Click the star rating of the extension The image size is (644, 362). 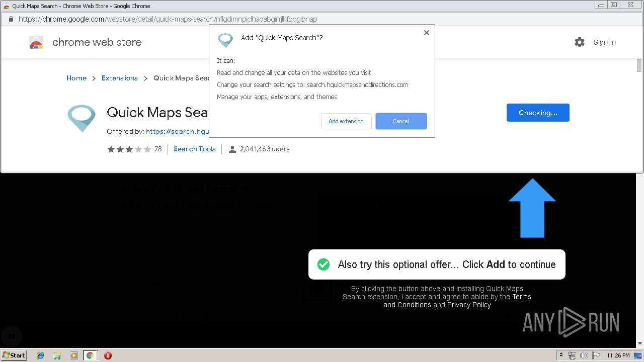[129, 149]
